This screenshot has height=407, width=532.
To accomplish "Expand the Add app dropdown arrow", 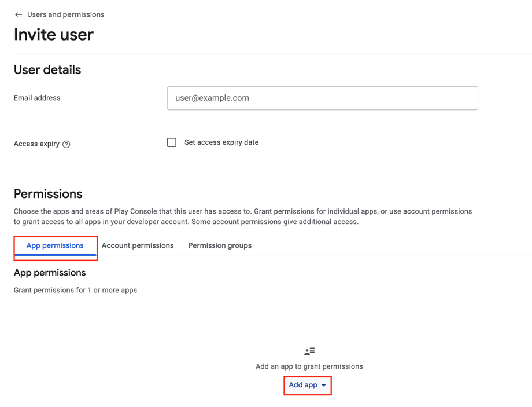I will click(x=324, y=386).
